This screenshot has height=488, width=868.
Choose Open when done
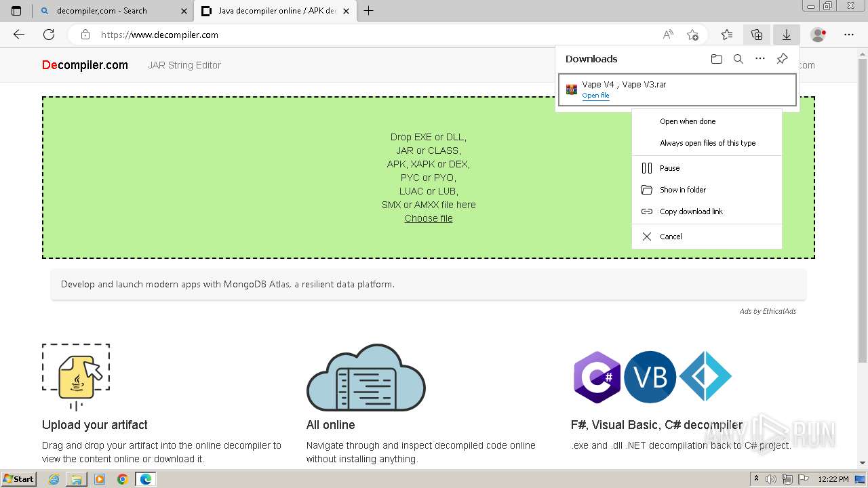click(x=707, y=121)
